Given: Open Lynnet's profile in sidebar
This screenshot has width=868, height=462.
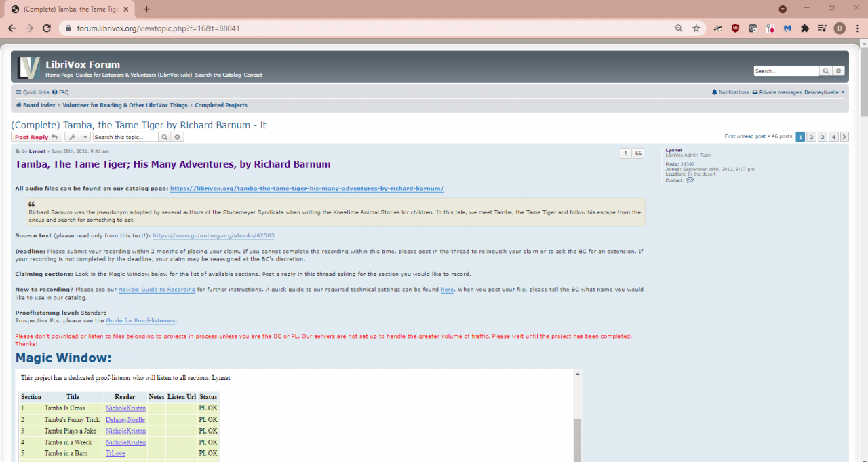Looking at the screenshot, I should [x=674, y=150].
